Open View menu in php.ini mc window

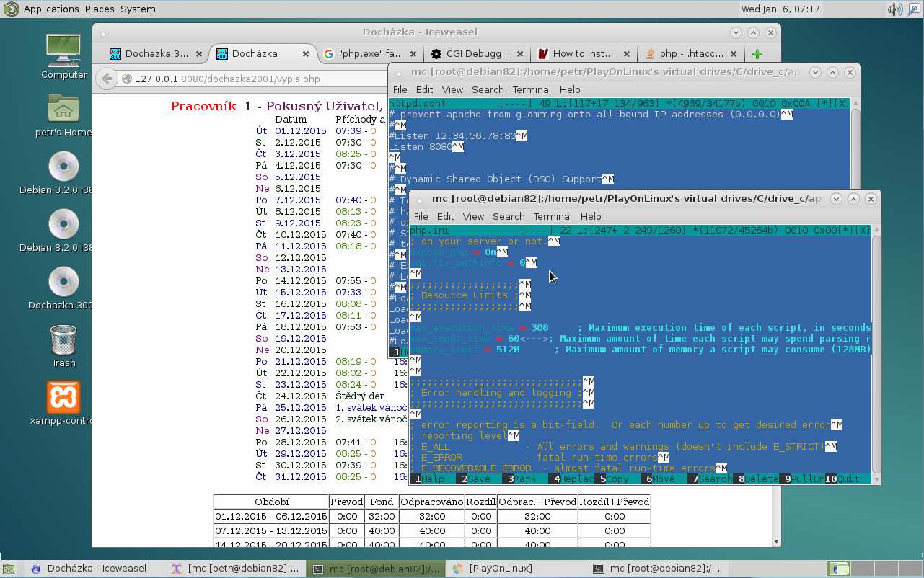473,216
